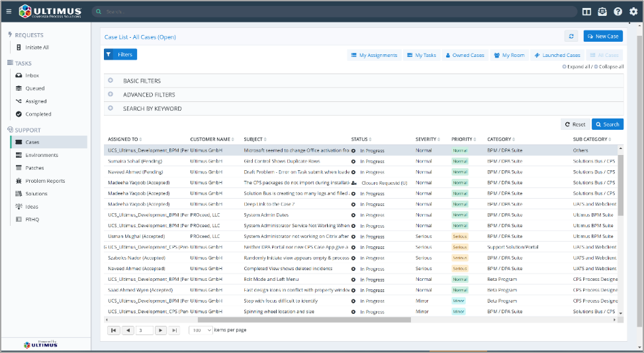Click the help question mark icon

point(618,11)
